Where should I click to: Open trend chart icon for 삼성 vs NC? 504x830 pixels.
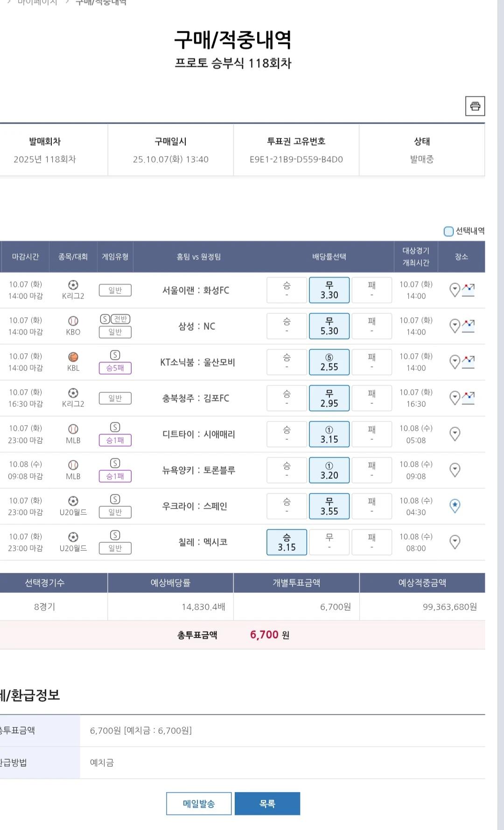point(468,326)
